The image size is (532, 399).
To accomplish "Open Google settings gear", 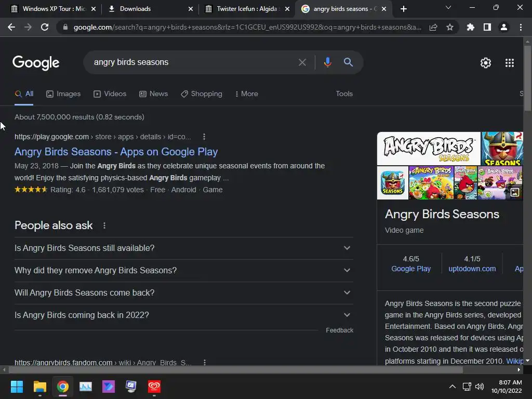I will point(486,63).
